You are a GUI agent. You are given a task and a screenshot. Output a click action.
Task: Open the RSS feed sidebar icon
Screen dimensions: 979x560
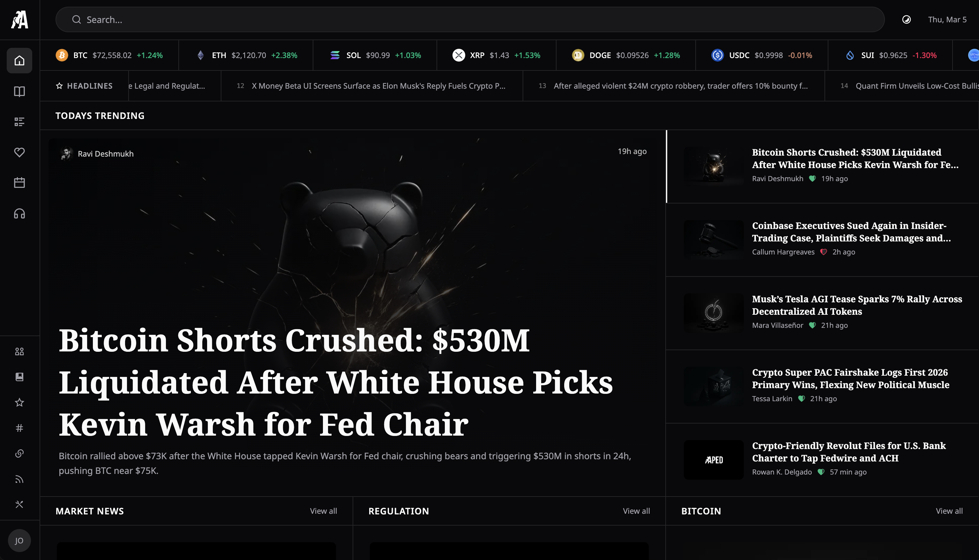pos(19,479)
